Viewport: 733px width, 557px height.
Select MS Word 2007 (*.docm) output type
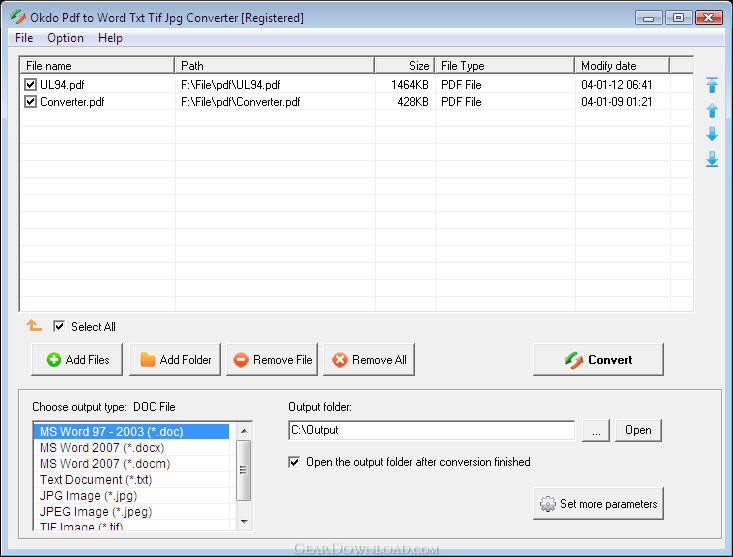[x=131, y=464]
